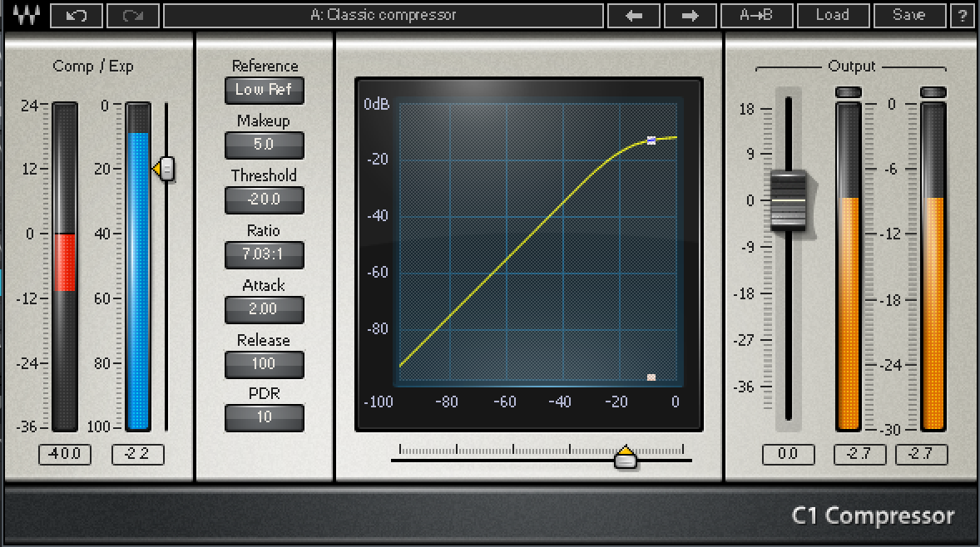Reset the right output clip indicator
The image size is (980, 547).
tap(933, 92)
